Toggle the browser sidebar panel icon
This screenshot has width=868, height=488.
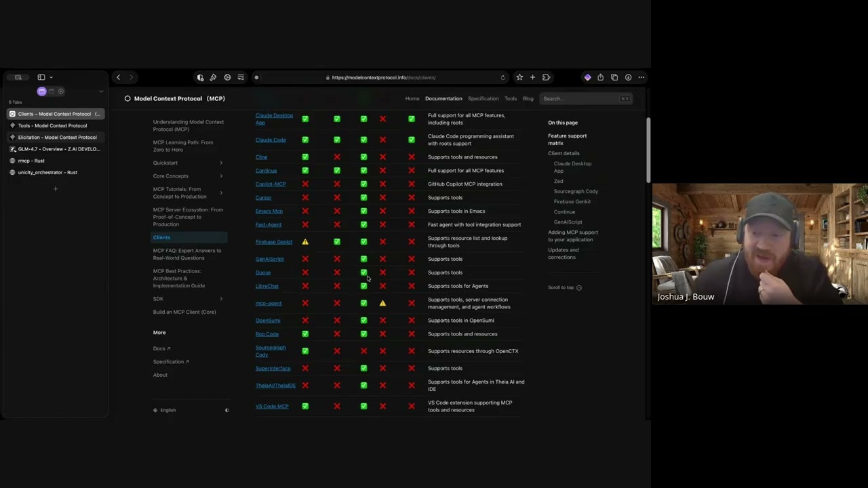pos(41,77)
